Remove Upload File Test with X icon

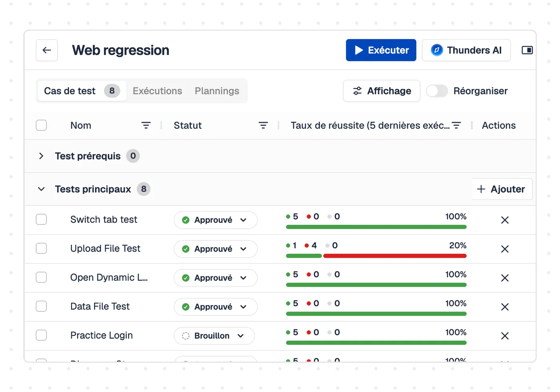coord(505,249)
